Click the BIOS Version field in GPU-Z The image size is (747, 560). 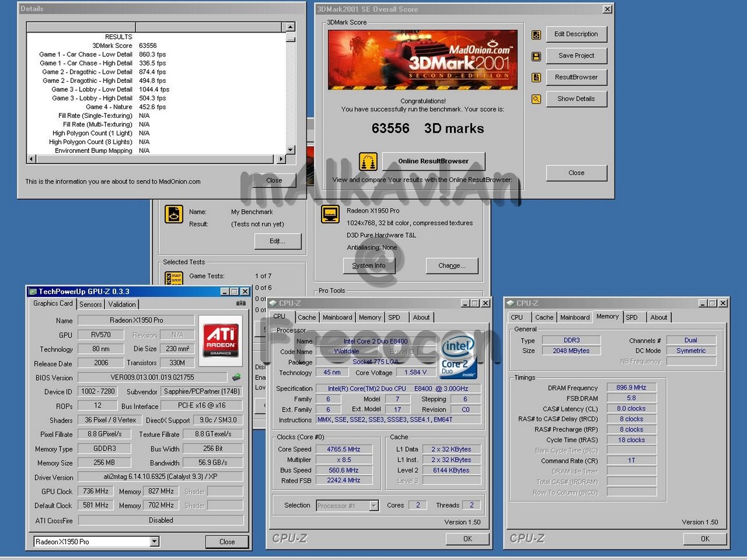(152, 377)
